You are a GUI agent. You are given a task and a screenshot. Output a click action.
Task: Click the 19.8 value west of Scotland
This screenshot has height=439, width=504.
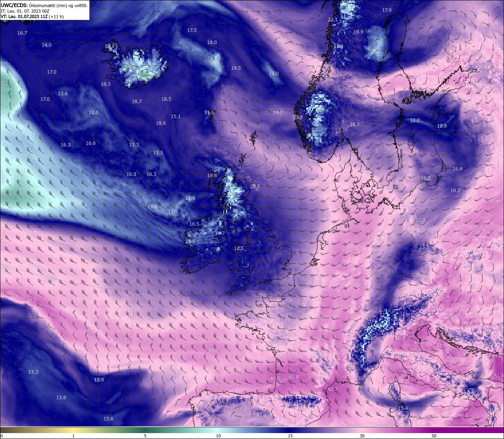[212, 176]
